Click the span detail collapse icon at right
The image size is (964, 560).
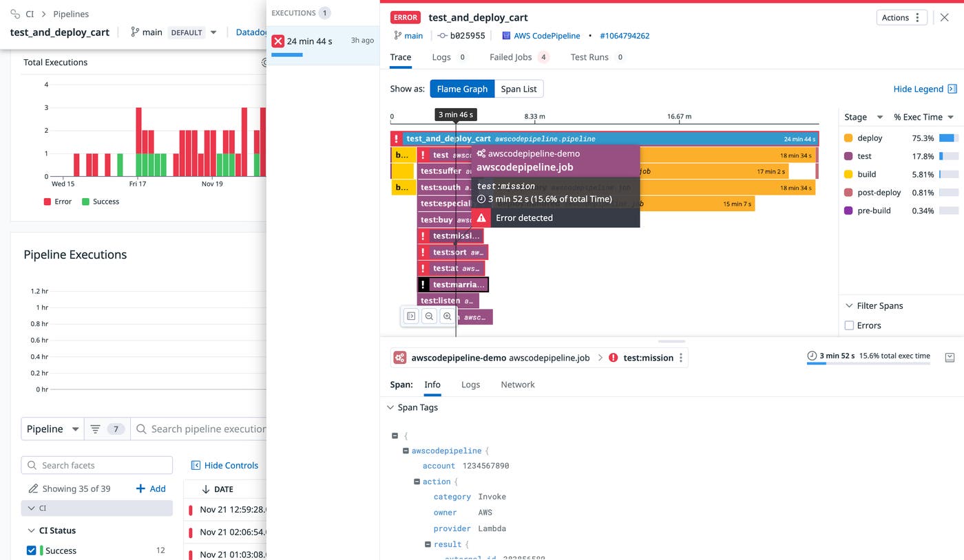point(950,358)
